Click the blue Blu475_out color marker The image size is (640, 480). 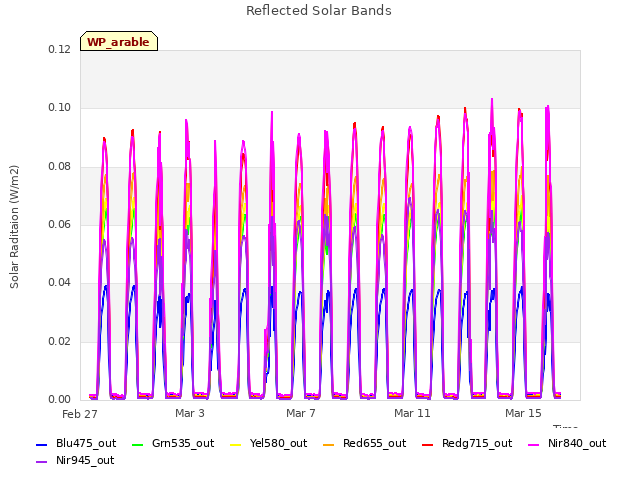(x=42, y=444)
